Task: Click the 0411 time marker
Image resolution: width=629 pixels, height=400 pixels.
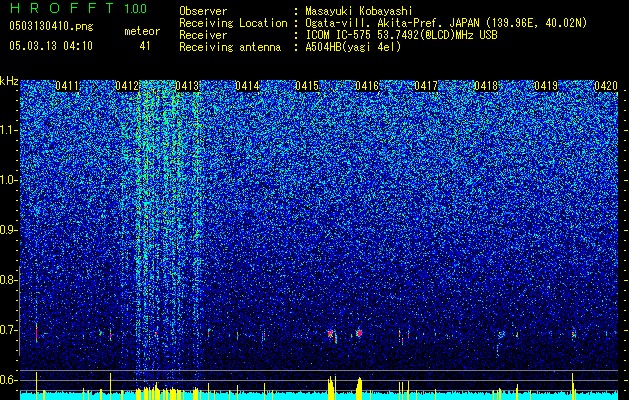Action: [x=67, y=86]
